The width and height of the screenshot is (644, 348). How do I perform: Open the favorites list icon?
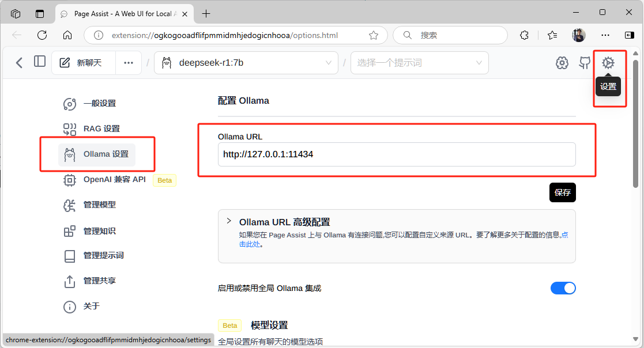tap(552, 35)
